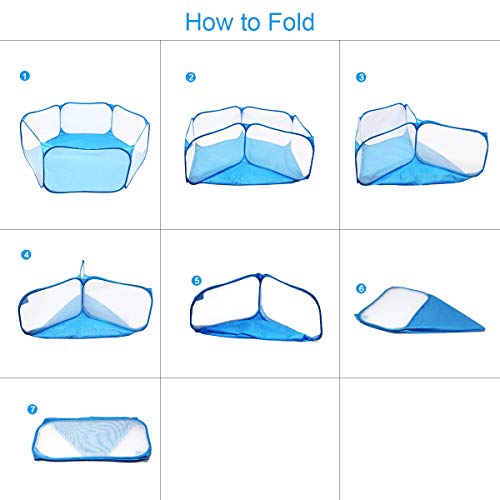Image resolution: width=500 pixels, height=500 pixels.
Task: Select the step 3 playpen image
Action: point(422,144)
